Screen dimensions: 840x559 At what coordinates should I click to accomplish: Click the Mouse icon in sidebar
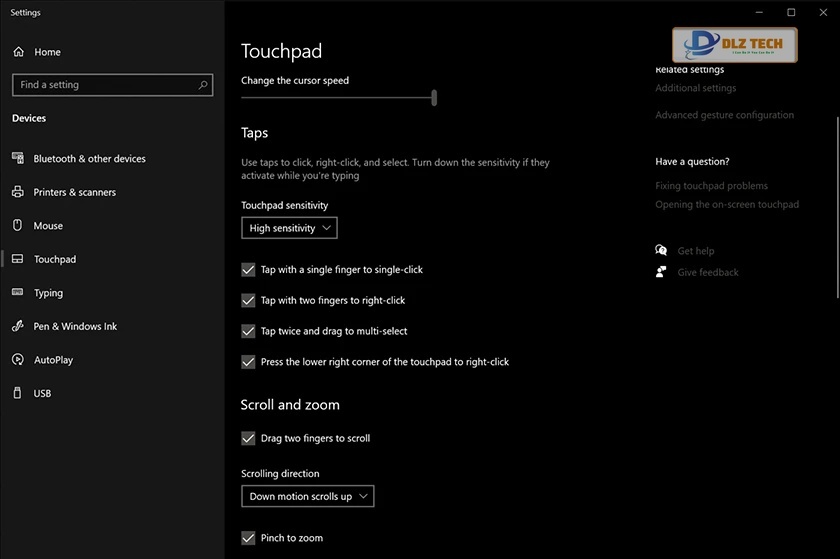(x=18, y=226)
